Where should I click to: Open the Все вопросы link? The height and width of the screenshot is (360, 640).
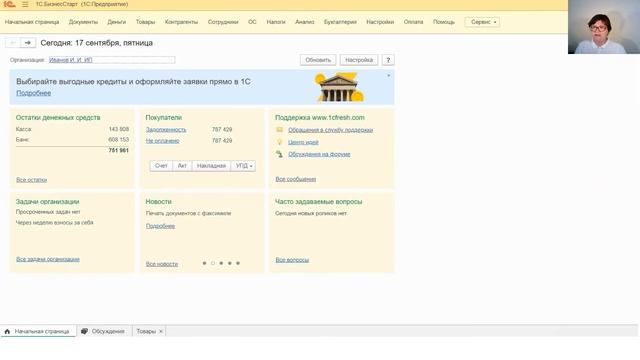click(292, 260)
